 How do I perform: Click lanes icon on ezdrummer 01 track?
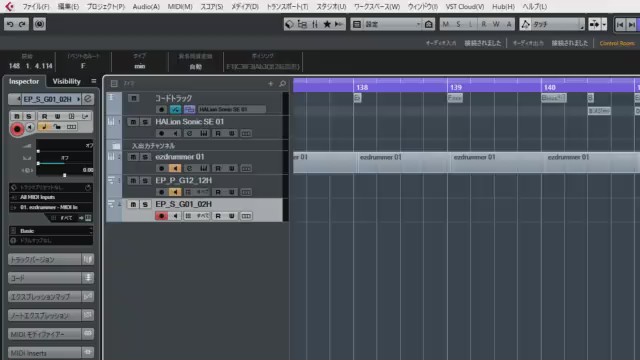coord(246,168)
